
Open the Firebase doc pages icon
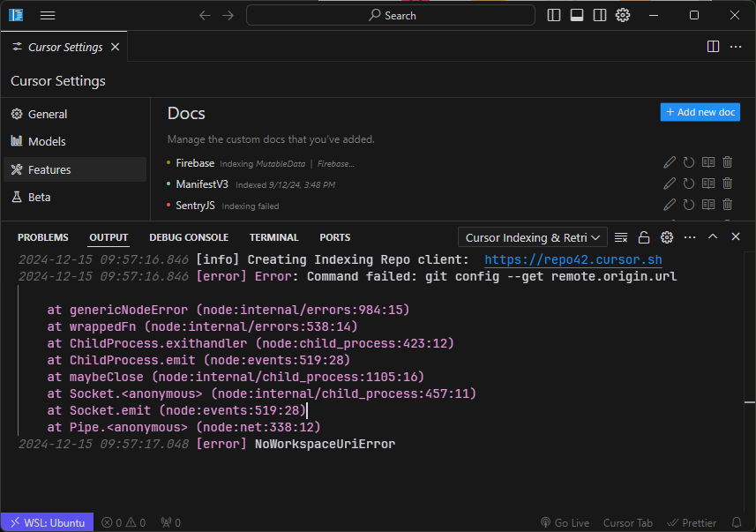coord(707,162)
